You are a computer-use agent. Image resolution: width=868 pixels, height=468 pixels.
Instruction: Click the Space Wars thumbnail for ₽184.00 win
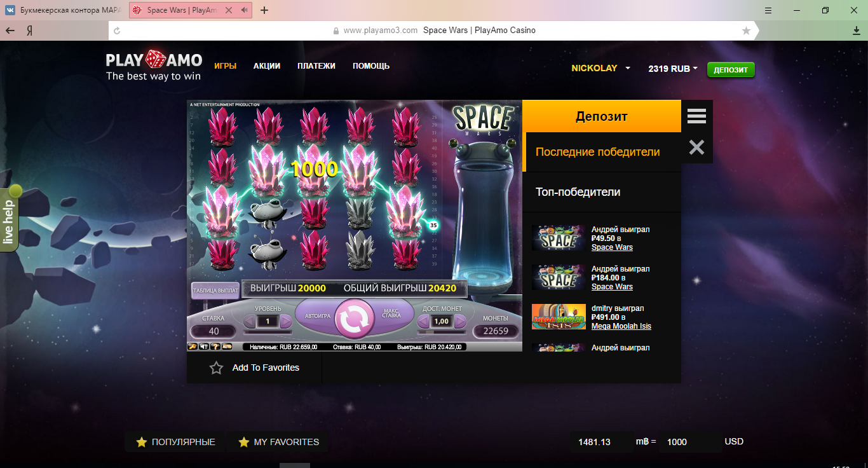(x=559, y=277)
